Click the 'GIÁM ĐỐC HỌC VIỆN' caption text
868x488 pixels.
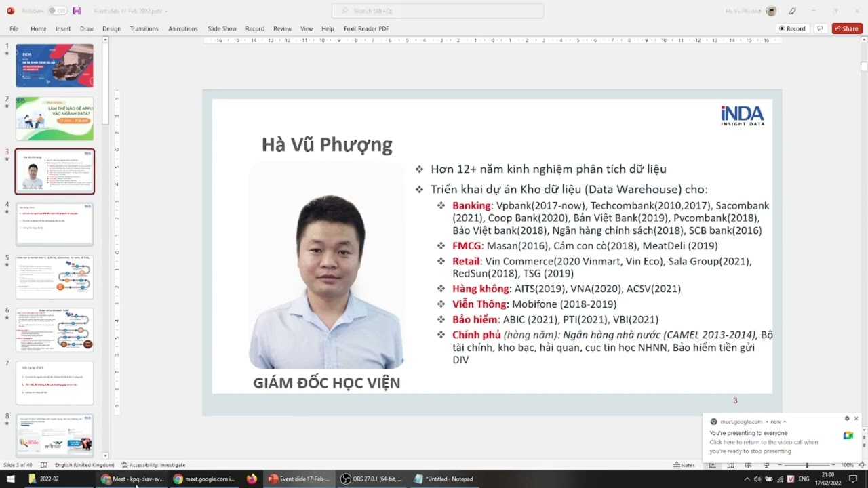[327, 383]
